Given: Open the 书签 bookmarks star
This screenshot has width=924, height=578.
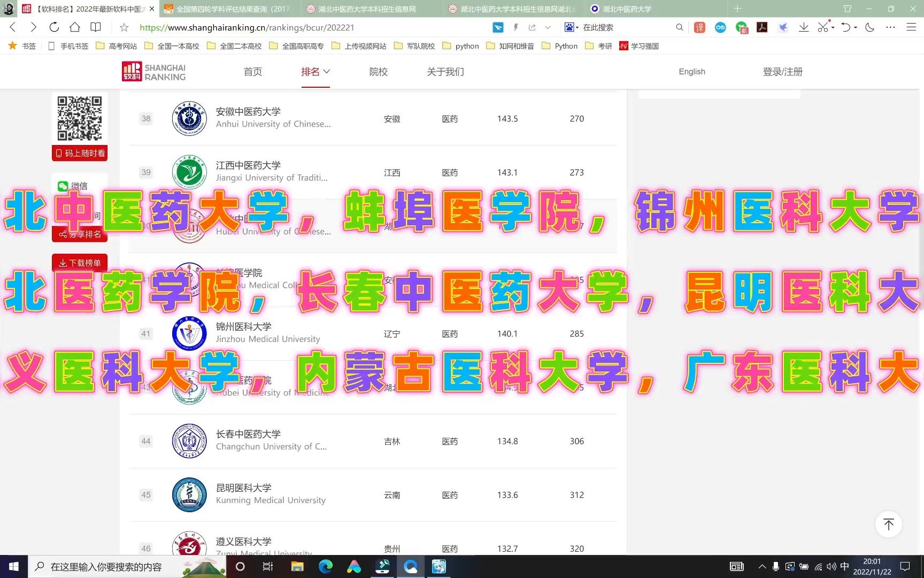Looking at the screenshot, I should click(x=22, y=46).
